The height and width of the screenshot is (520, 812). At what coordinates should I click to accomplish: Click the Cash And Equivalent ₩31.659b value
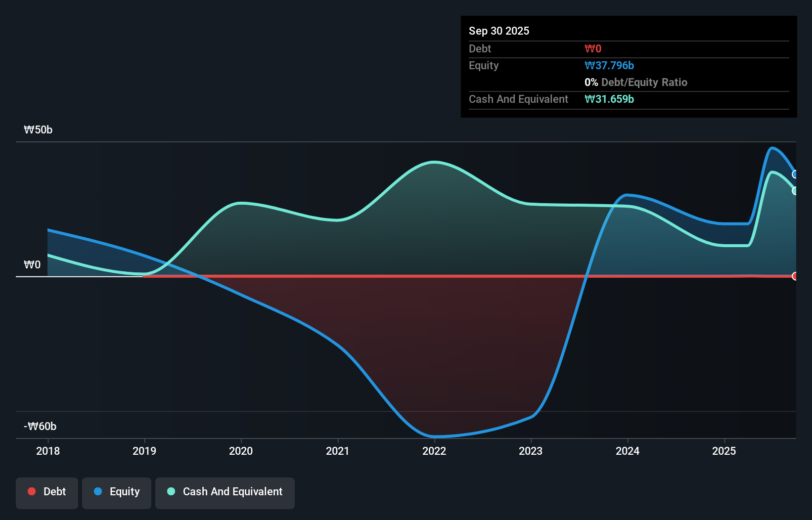pos(609,99)
